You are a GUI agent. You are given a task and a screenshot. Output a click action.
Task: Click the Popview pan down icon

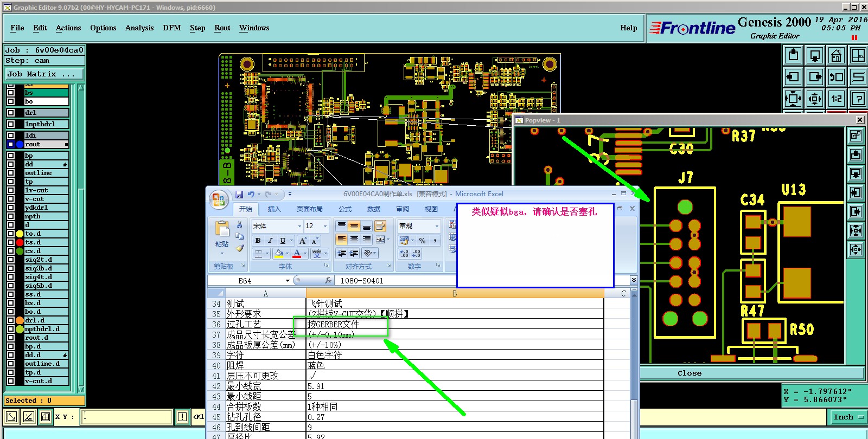click(x=856, y=174)
